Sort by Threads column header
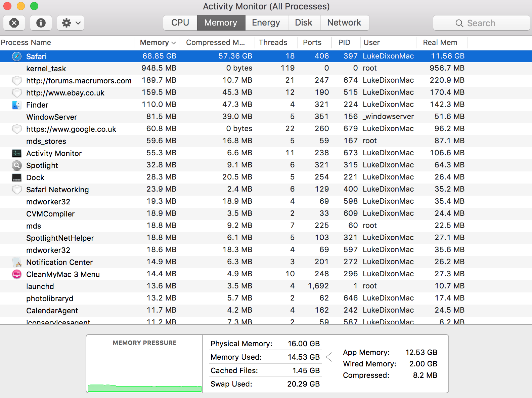532x398 pixels. click(276, 42)
